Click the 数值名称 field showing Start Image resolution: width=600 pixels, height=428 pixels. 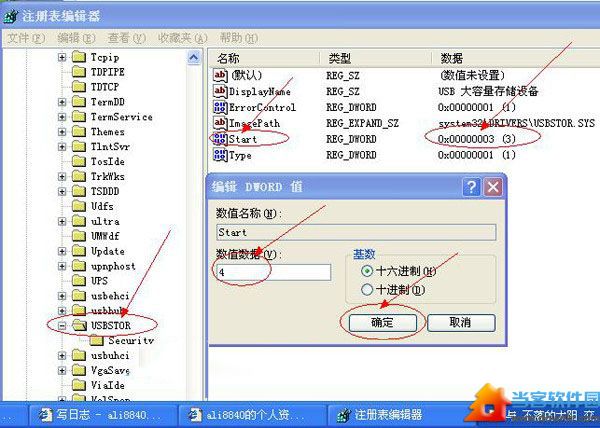[x=356, y=232]
